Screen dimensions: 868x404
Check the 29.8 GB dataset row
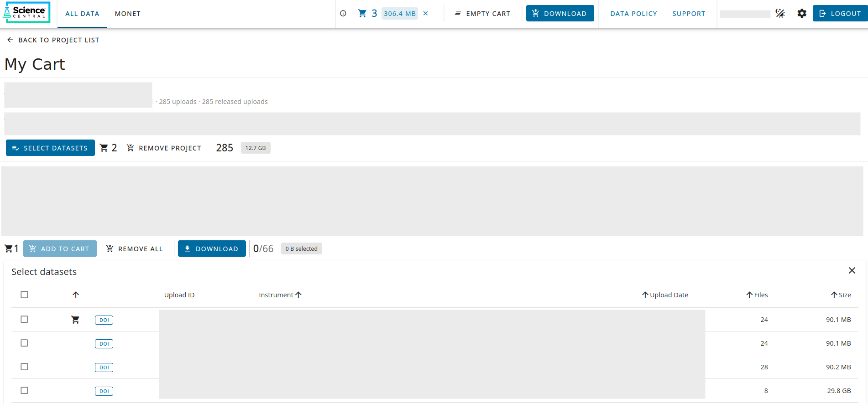click(x=25, y=390)
